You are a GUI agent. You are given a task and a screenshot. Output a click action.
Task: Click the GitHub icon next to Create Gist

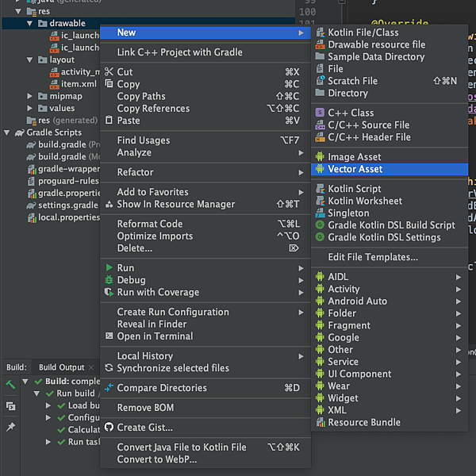coord(109,427)
